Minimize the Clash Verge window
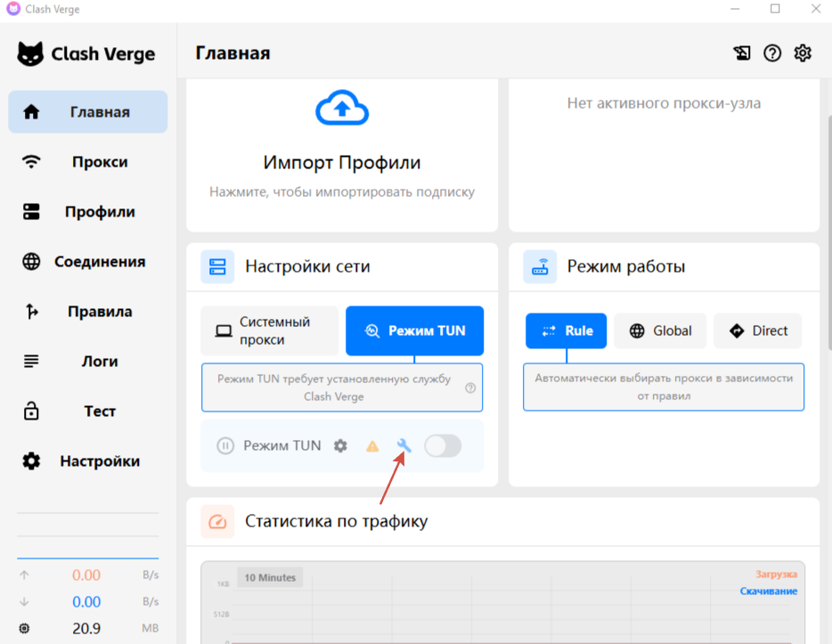 pyautogui.click(x=735, y=9)
